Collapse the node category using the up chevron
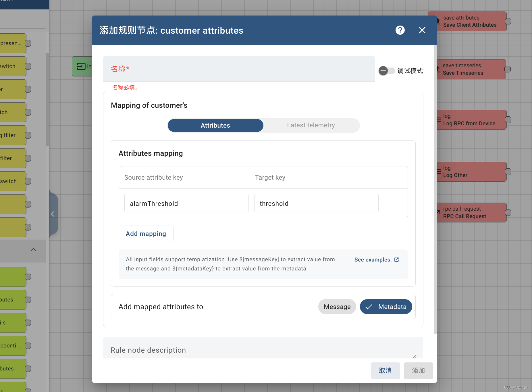 click(33, 249)
